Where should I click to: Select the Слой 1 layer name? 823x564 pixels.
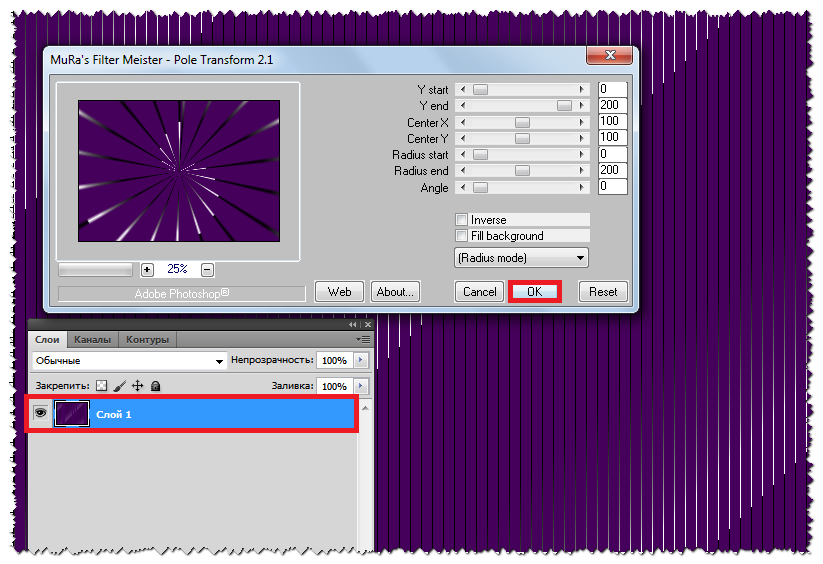(x=113, y=414)
